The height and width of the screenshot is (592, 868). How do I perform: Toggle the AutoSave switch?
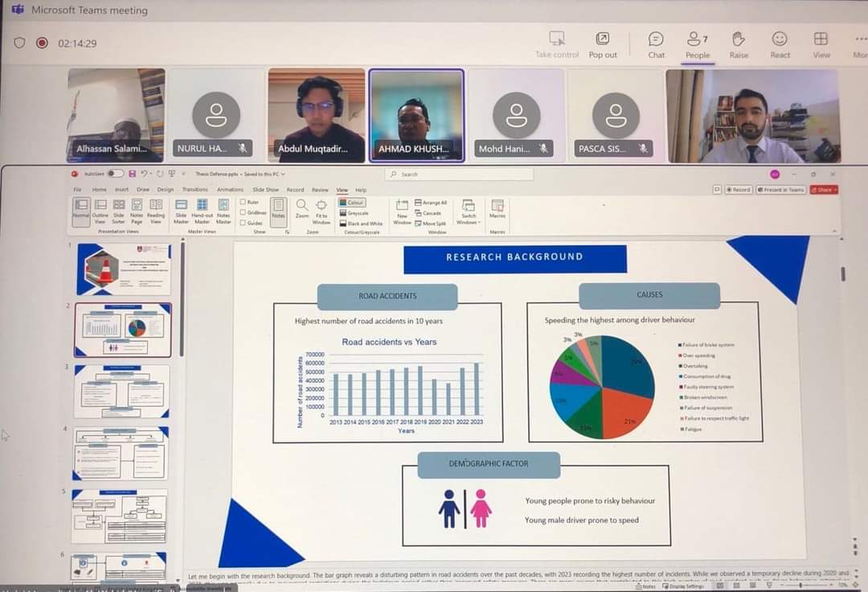(x=116, y=174)
